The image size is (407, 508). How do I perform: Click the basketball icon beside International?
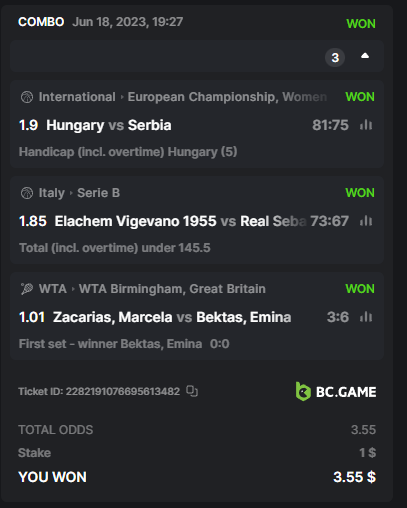pos(27,97)
